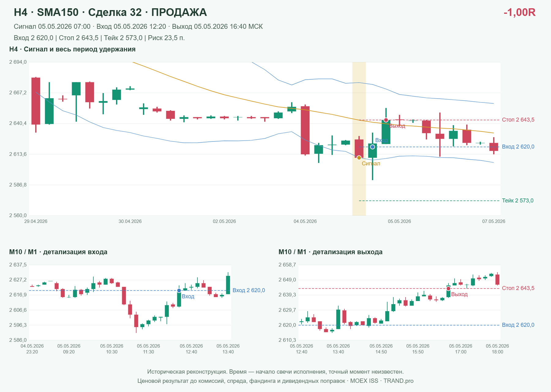Click the Тейк 2 573,0 label
Screen dimensions: 551x392
point(518,201)
